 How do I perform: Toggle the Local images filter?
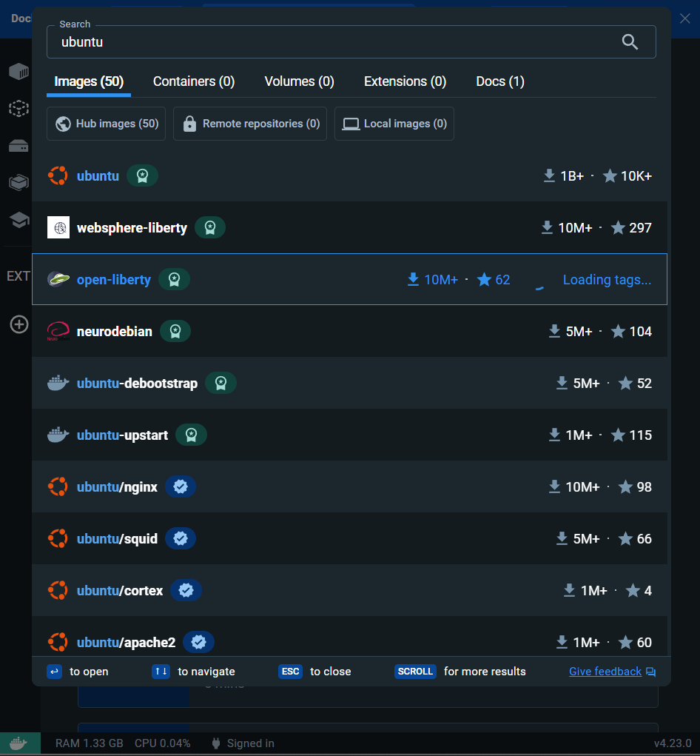pos(394,124)
